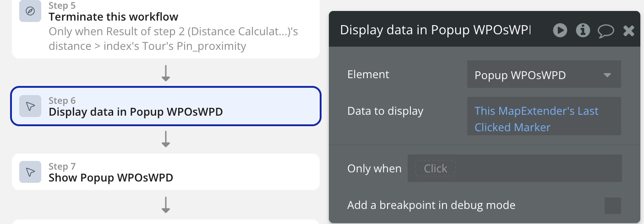Viewport: 644px width, 224px height.
Task: Open the info icon in the panel header
Action: click(x=583, y=30)
